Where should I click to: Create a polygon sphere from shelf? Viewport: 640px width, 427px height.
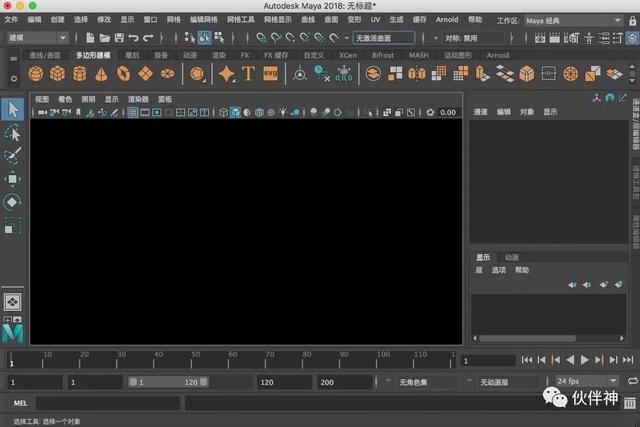tap(36, 74)
